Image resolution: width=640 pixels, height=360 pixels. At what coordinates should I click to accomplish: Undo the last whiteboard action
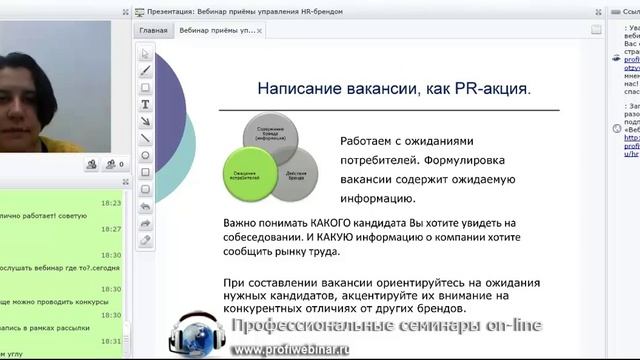pos(145,207)
